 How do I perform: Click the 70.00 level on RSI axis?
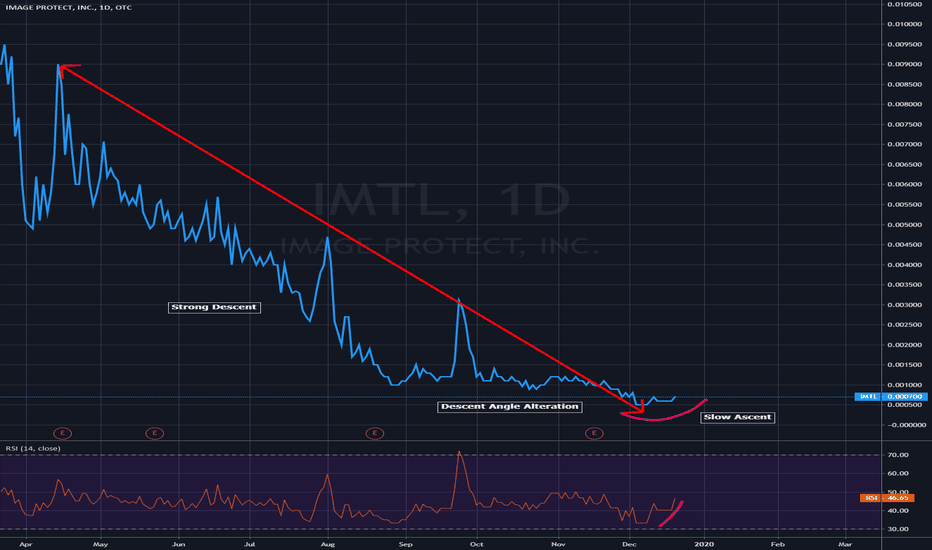[898, 455]
